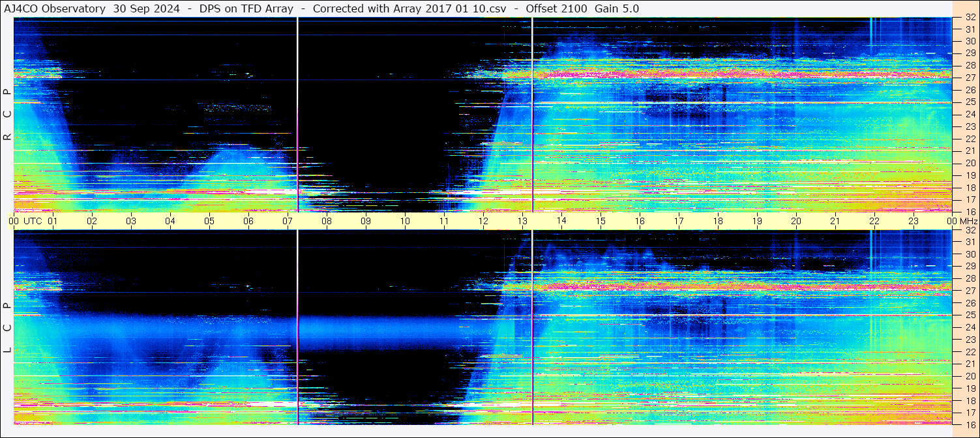The height and width of the screenshot is (438, 980).
Task: Click the 21 MHz label of LCP panel
Action: pos(970,364)
